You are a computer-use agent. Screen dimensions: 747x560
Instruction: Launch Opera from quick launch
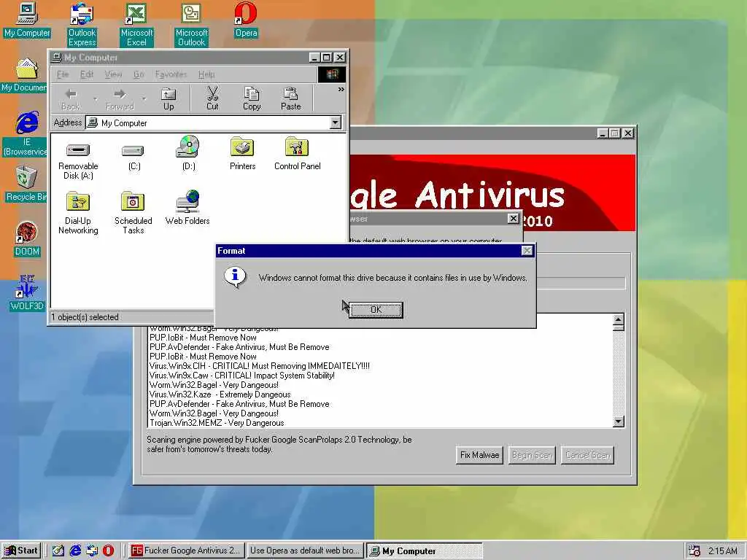108,551
